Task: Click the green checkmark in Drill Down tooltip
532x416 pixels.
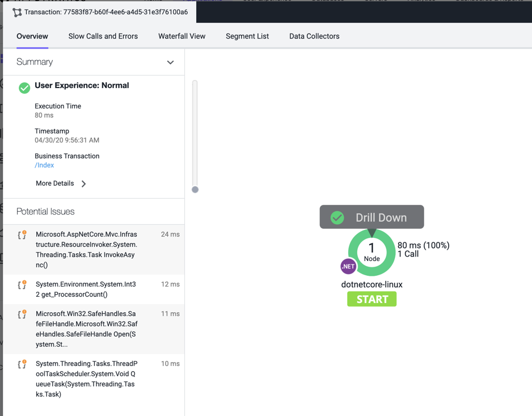Action: (337, 217)
